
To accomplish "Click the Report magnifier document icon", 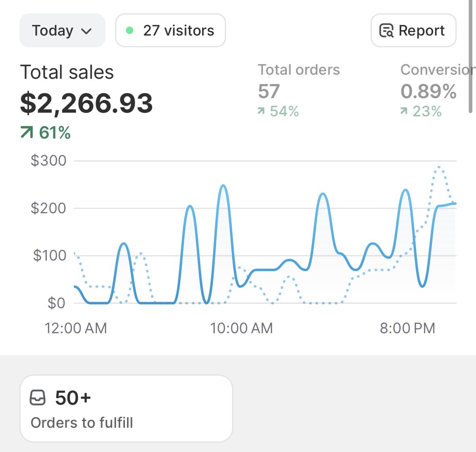I will pos(386,30).
